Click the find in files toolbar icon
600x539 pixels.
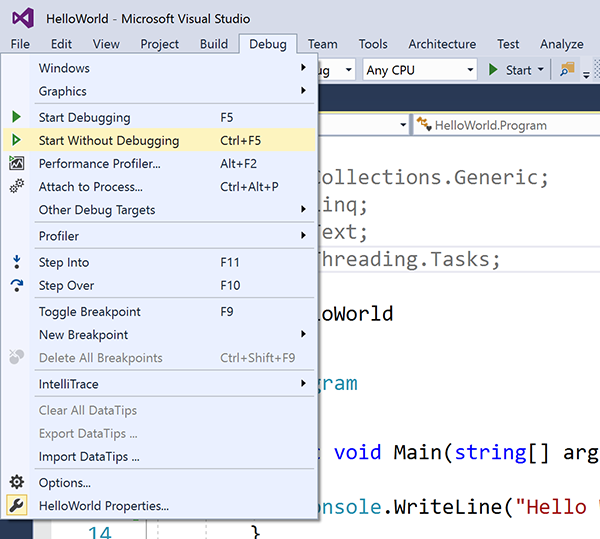coord(567,70)
